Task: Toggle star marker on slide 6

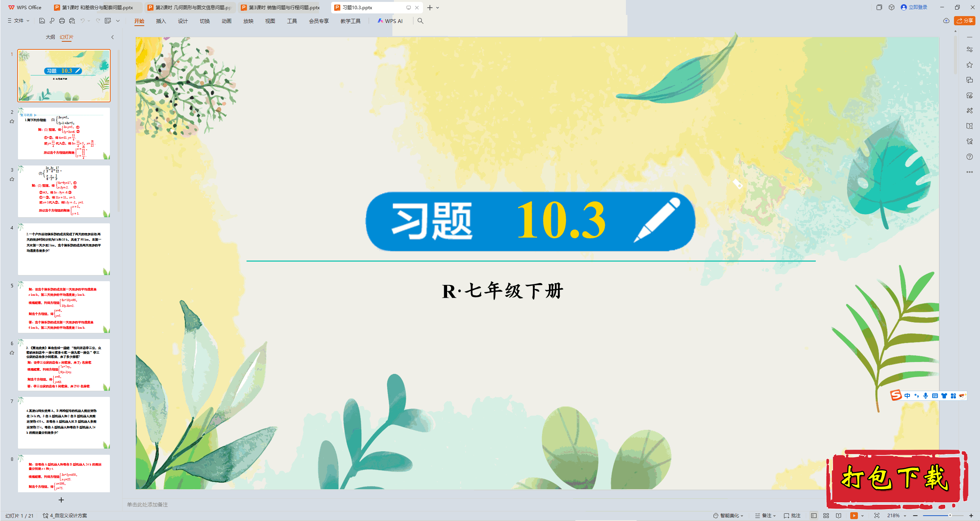Action: click(x=12, y=353)
